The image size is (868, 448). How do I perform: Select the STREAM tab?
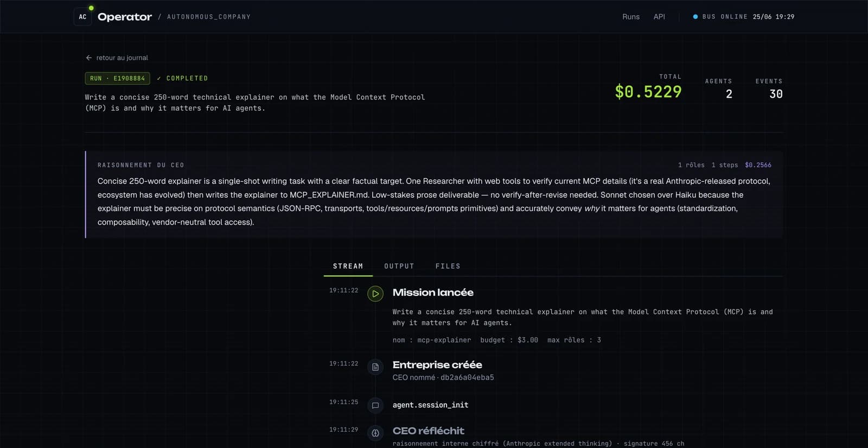(348, 266)
